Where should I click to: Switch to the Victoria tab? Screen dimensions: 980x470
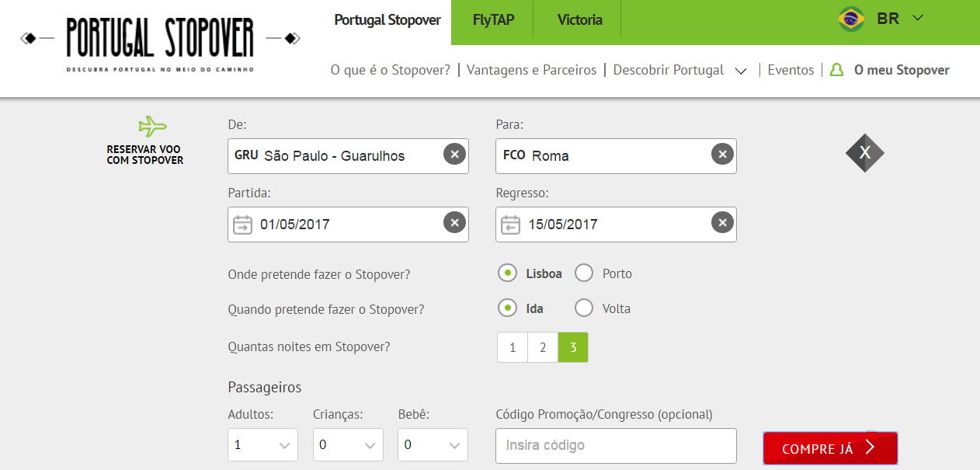579,20
